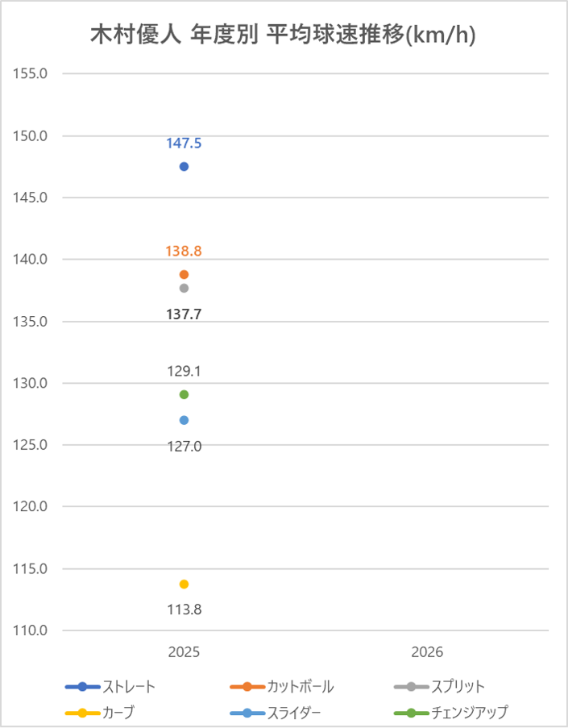Select the blue 147.5 data point
Screen dimensions: 568x728
[184, 167]
